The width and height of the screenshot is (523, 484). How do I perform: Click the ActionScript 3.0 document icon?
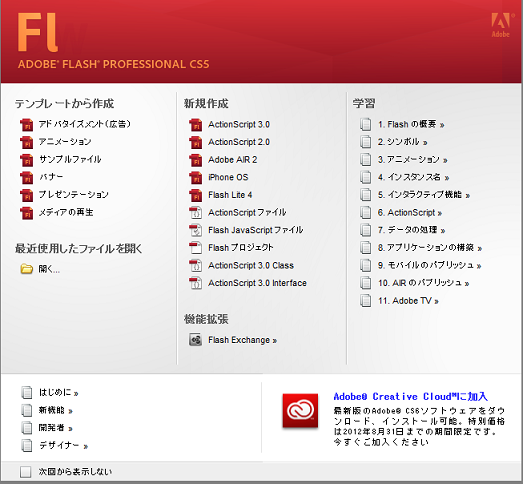point(196,125)
